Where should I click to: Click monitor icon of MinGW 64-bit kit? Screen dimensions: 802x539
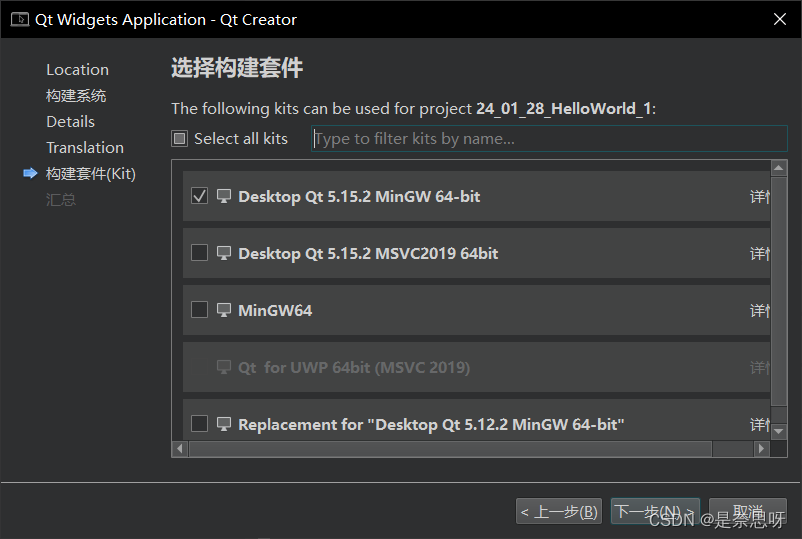[x=224, y=196]
